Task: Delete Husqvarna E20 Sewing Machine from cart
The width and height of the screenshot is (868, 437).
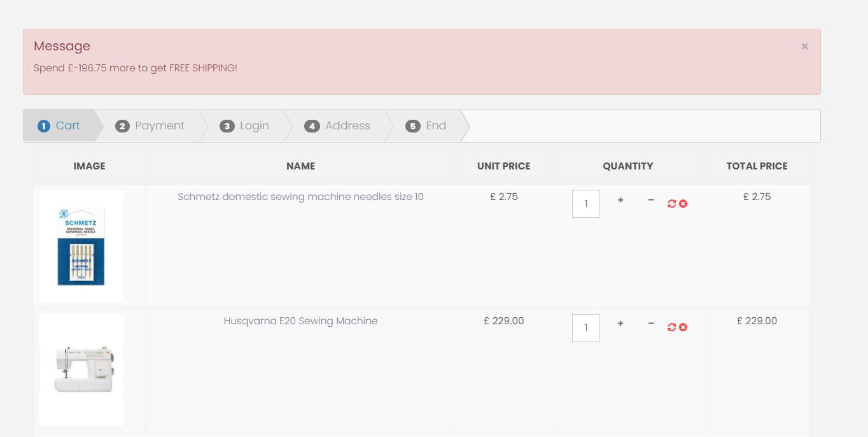Action: pyautogui.click(x=683, y=327)
